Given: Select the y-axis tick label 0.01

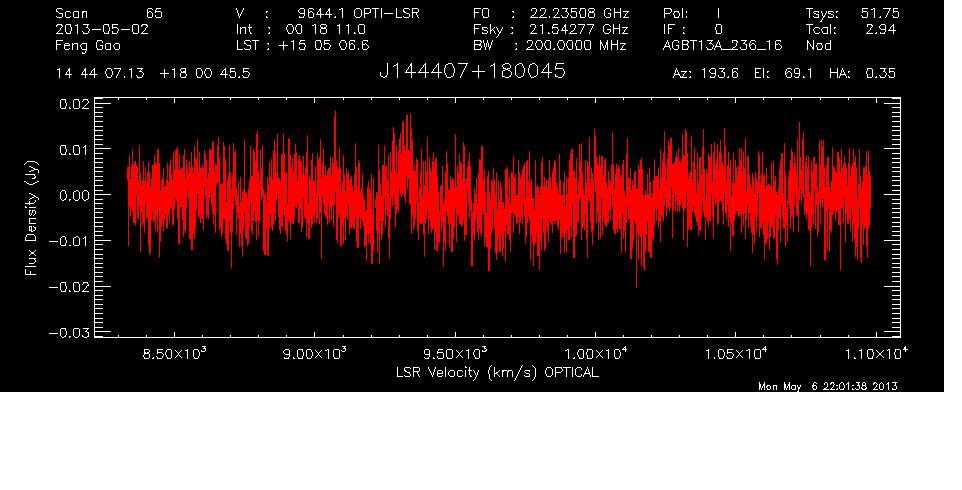Looking at the screenshot, I should [x=74, y=150].
